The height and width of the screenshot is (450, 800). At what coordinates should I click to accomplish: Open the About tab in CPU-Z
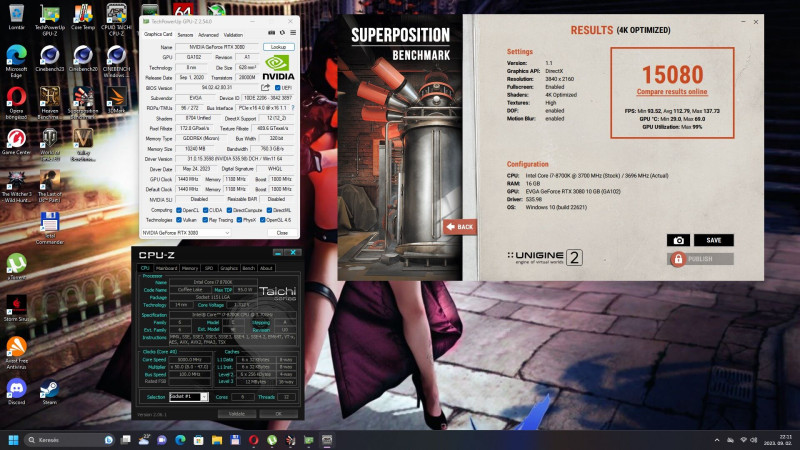pyautogui.click(x=266, y=268)
